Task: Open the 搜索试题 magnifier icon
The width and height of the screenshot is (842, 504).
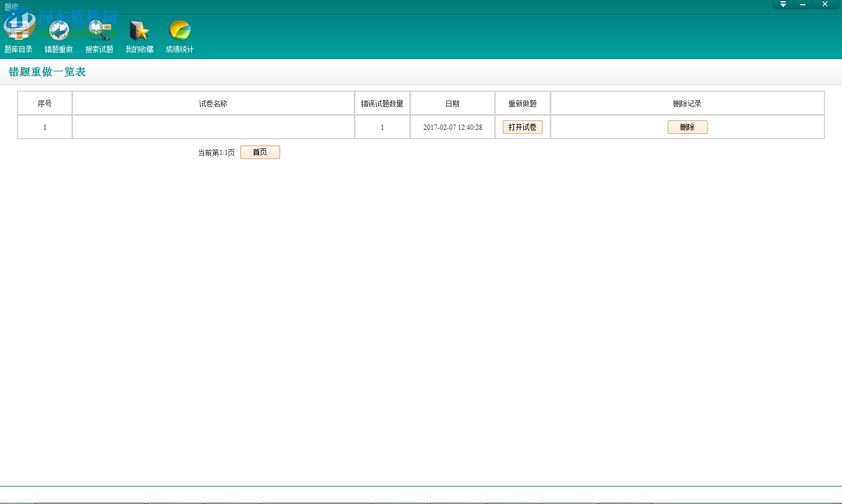Action: [99, 35]
